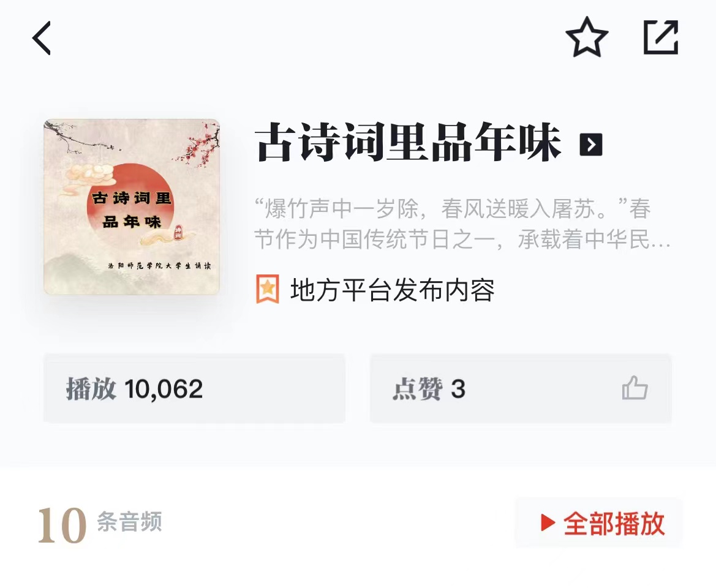This screenshot has height=588, width=716.
Task: Click 洛阳师范学院大学生诵读 text on cover
Action: 159,266
